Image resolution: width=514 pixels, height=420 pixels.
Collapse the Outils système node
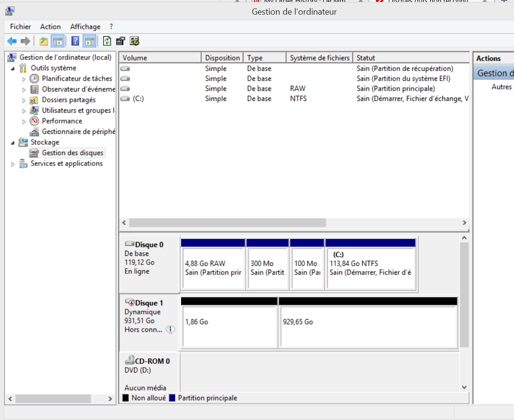13,68
